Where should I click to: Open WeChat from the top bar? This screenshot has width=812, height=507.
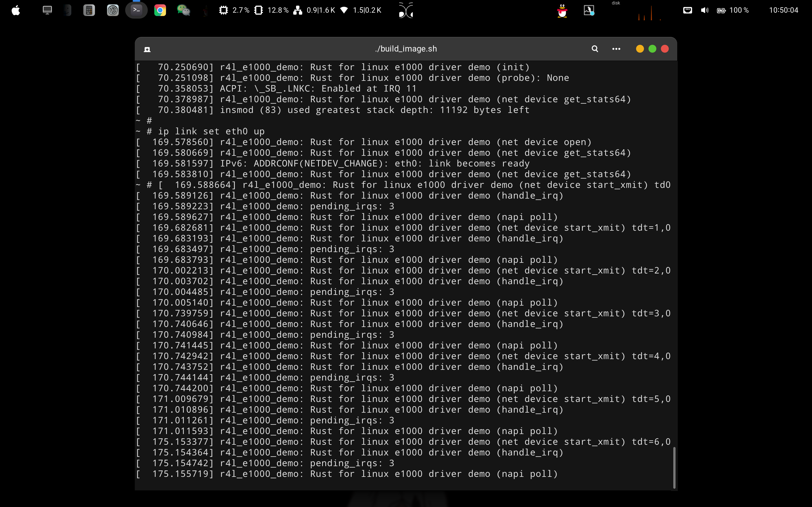tap(183, 10)
